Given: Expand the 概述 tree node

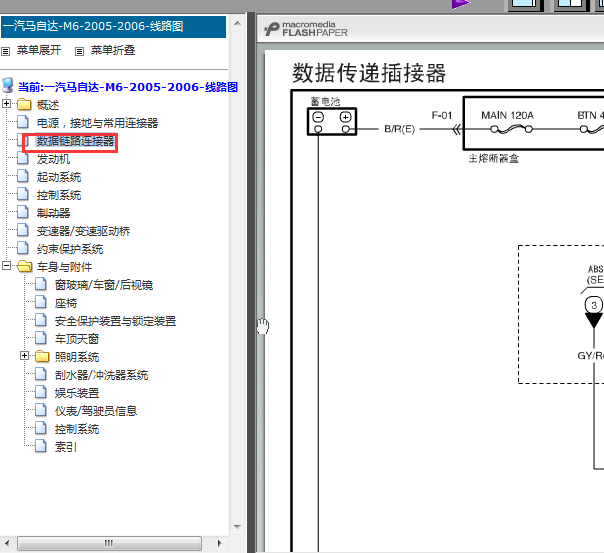Looking at the screenshot, I should pyautogui.click(x=6, y=104).
